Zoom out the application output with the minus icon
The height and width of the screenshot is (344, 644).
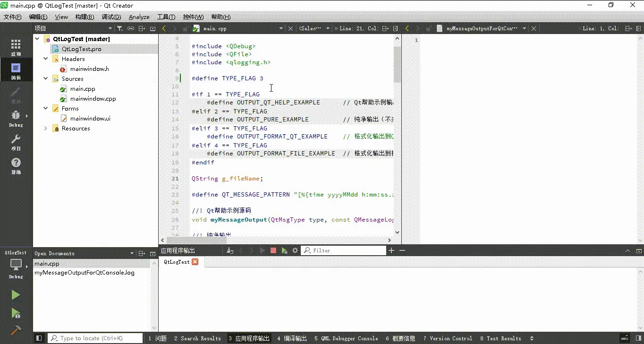(x=402, y=250)
